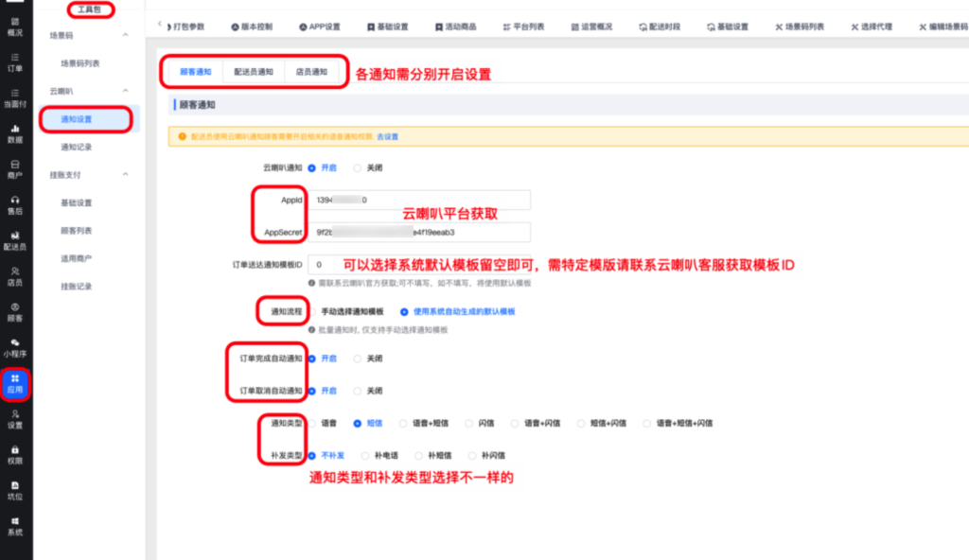This screenshot has height=560, width=969.
Task: Open 小程序 mini-program chat icon
Action: coord(15,347)
